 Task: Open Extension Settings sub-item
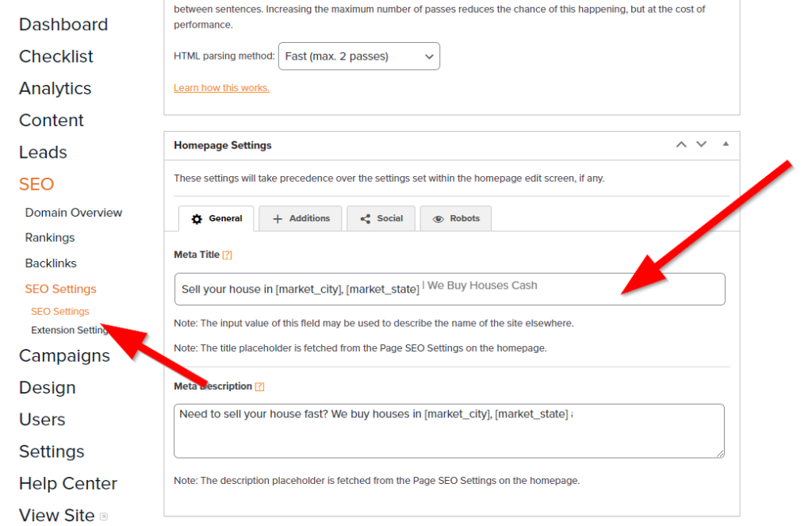coord(70,330)
